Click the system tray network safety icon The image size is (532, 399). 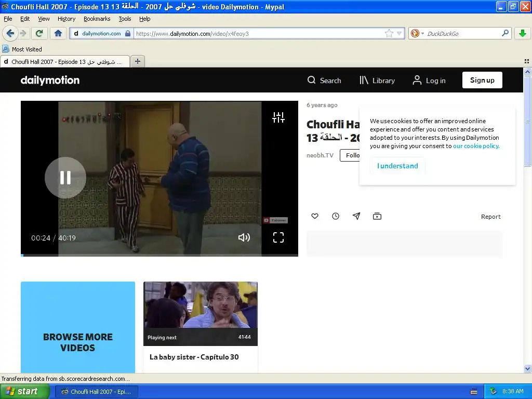pyautogui.click(x=493, y=391)
